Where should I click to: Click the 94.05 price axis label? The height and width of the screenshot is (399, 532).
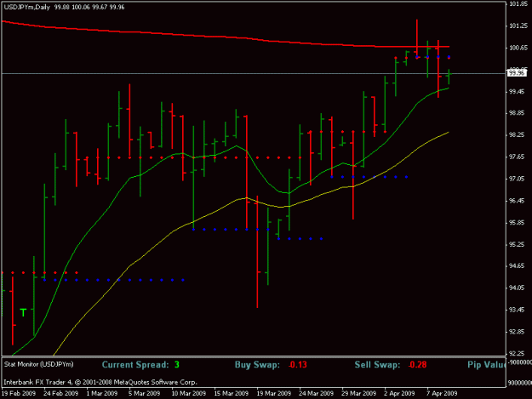tap(518, 288)
